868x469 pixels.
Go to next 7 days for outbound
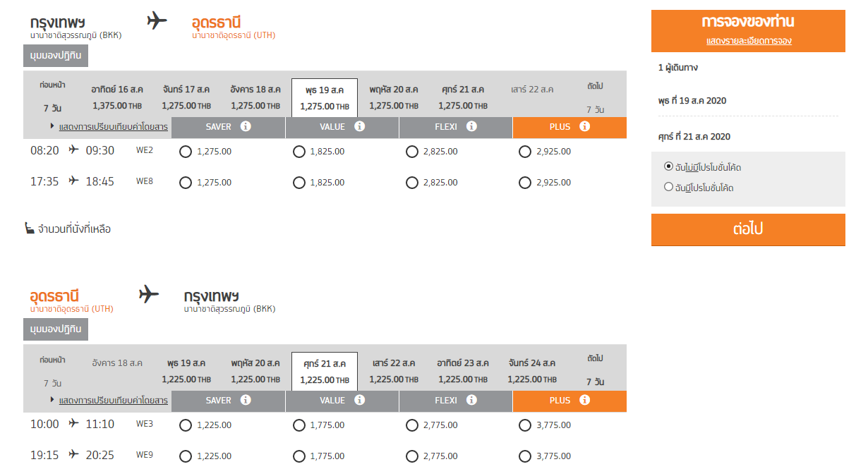(x=595, y=97)
